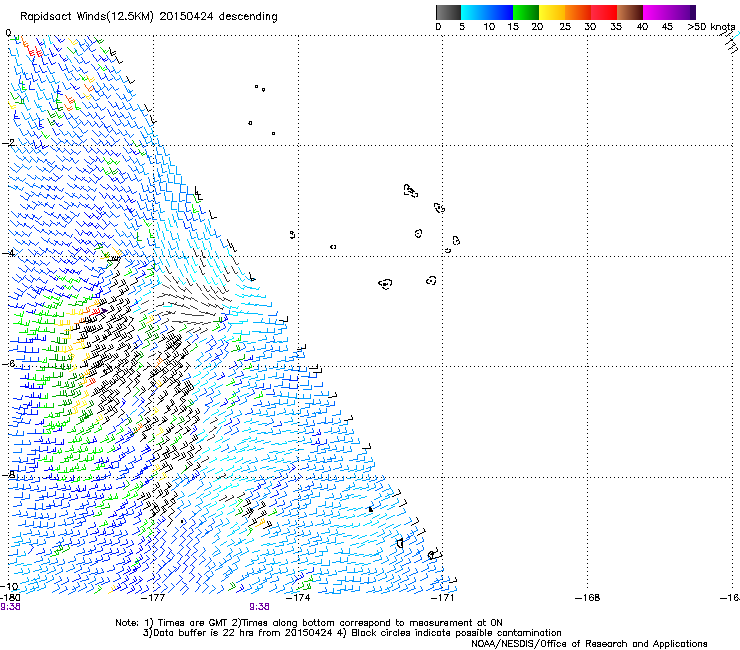Click the '-8' latitude axis label

[x=8, y=474]
